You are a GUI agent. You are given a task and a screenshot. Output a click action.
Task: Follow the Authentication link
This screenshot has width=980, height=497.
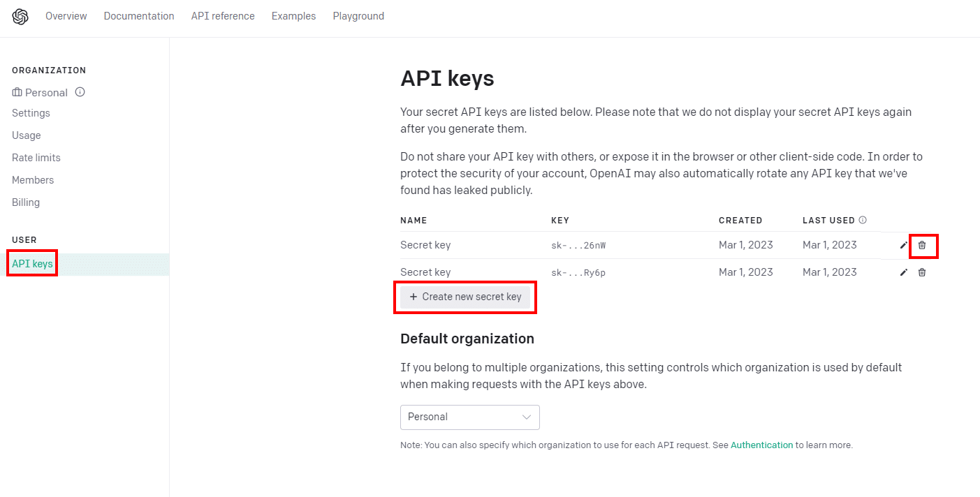pyautogui.click(x=762, y=445)
